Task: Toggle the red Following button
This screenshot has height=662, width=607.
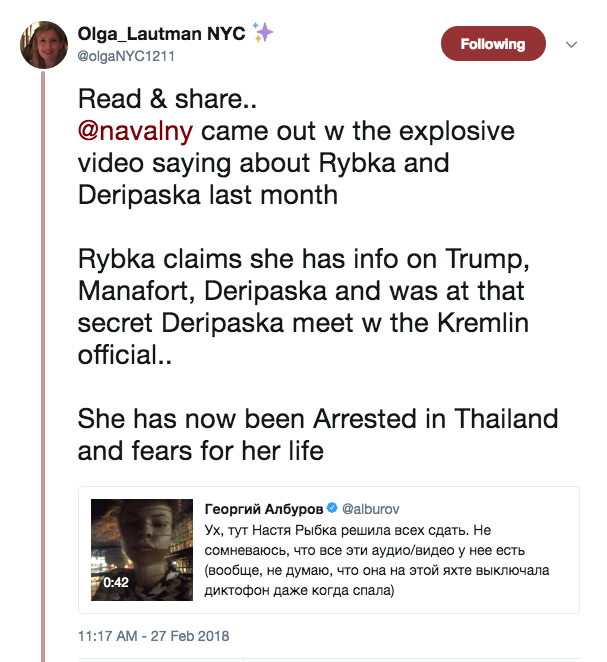Action: (x=493, y=44)
